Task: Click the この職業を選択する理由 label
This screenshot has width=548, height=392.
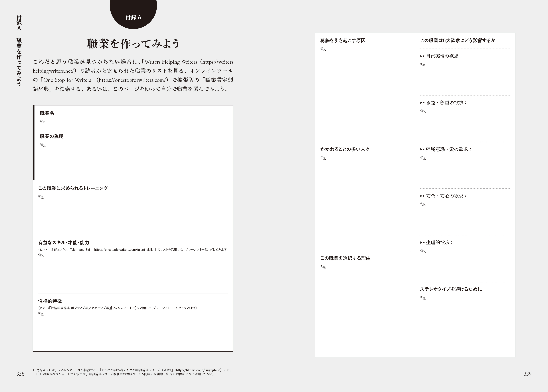Action: (x=345, y=258)
